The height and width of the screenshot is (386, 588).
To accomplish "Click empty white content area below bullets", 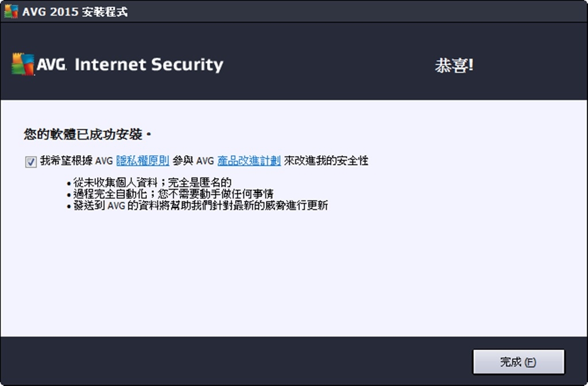I will pyautogui.click(x=293, y=274).
